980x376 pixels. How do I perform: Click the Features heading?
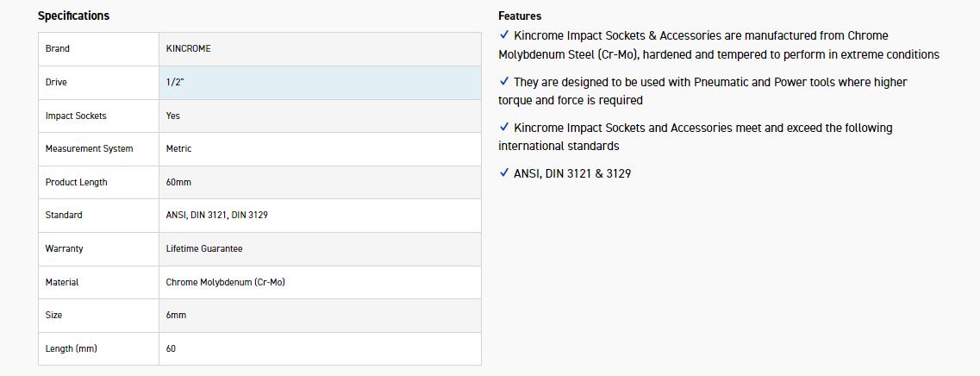pos(520,16)
